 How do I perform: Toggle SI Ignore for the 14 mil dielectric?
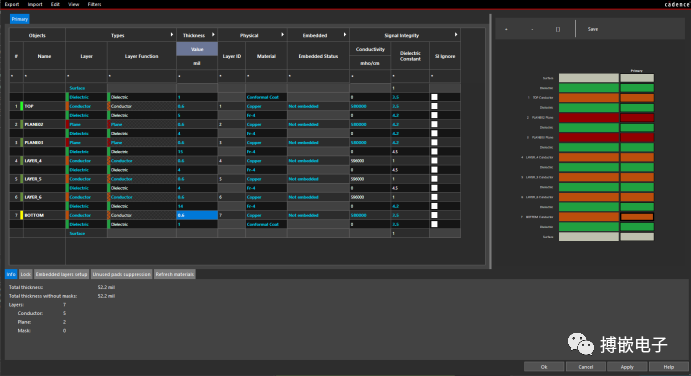pos(434,206)
